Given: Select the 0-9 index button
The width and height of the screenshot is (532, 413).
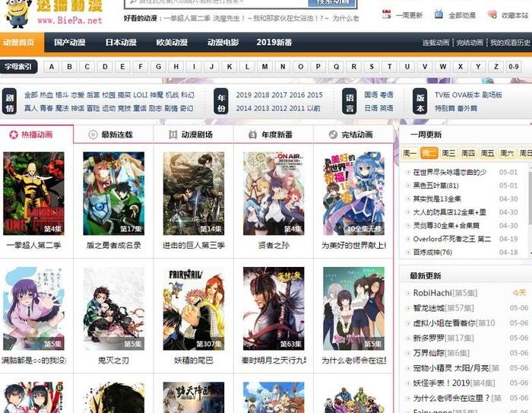Looking at the screenshot, I should 514,67.
